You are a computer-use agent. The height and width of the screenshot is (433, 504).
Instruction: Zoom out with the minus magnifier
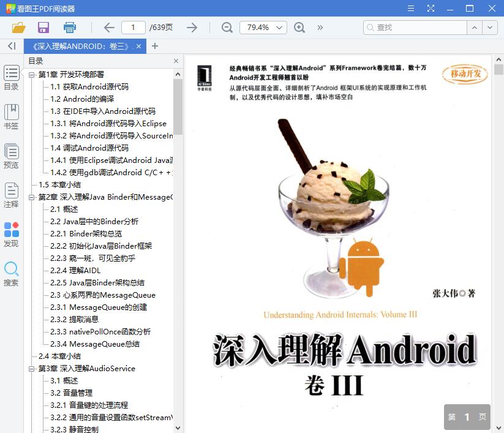pyautogui.click(x=227, y=28)
